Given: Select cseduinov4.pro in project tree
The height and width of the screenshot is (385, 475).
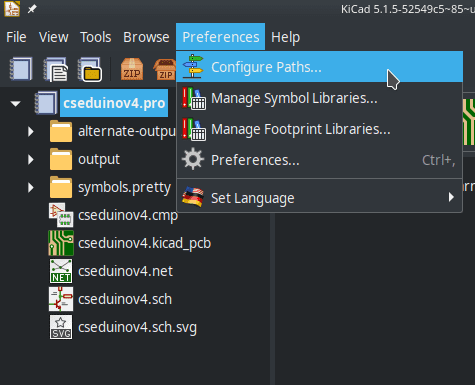Looking at the screenshot, I should pos(114,103).
